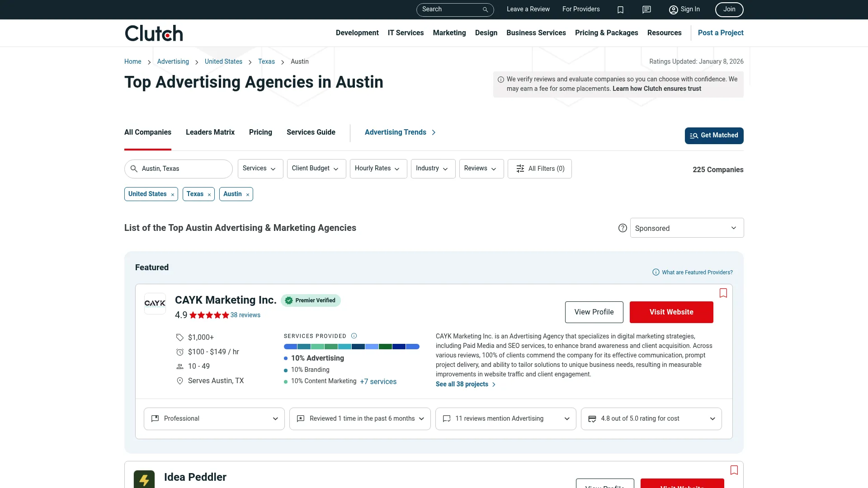
Task: Open the Pricing & Packages menu
Action: click(x=606, y=33)
